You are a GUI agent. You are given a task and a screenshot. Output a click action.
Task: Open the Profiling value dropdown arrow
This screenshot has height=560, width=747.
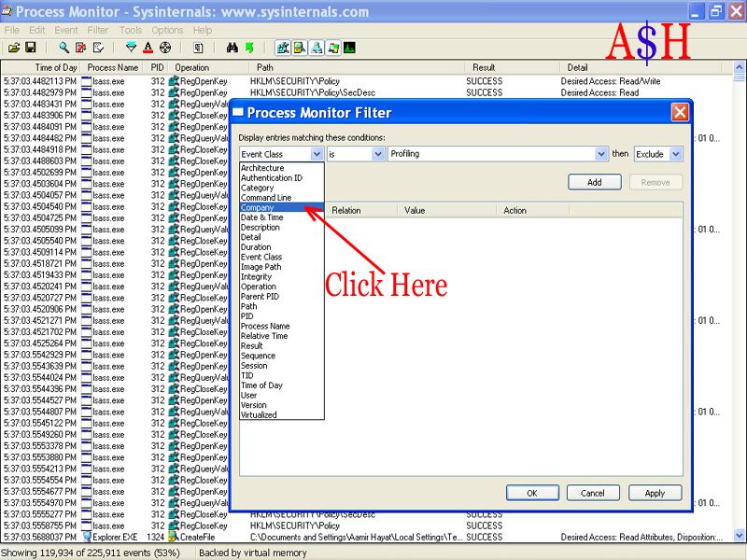[601, 154]
